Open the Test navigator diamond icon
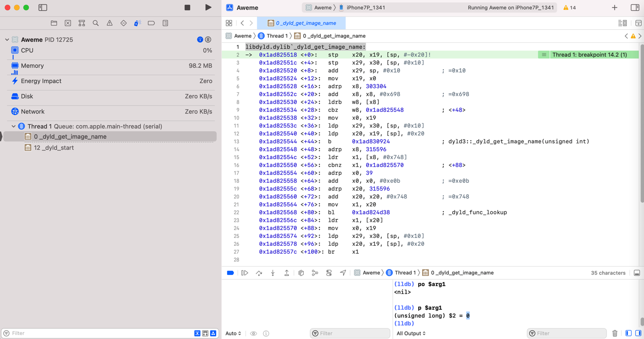644x339 pixels. (x=124, y=23)
